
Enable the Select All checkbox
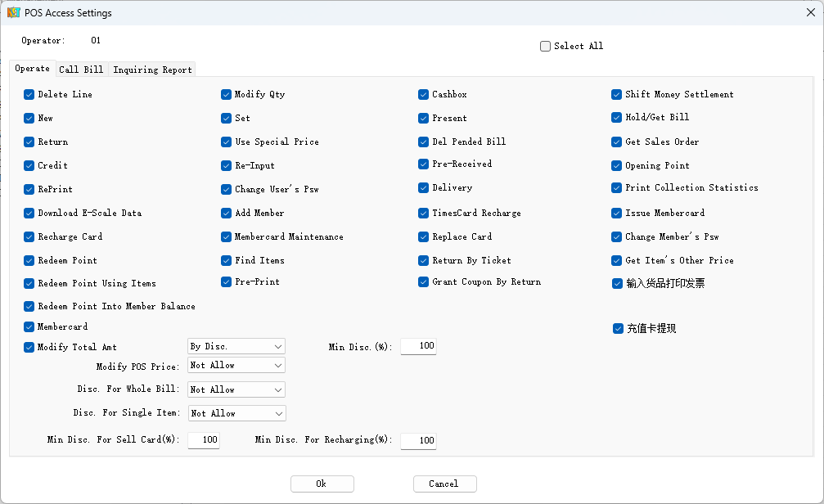(546, 47)
